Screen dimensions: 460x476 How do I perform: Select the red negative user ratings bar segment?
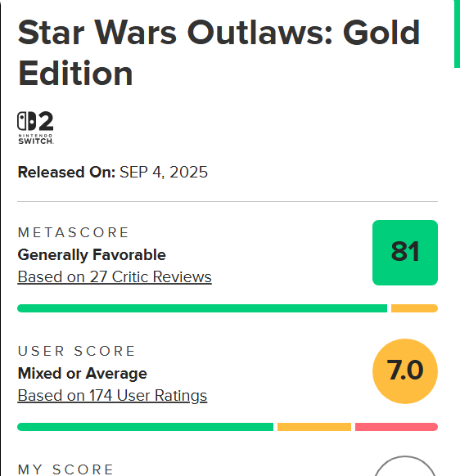point(396,427)
